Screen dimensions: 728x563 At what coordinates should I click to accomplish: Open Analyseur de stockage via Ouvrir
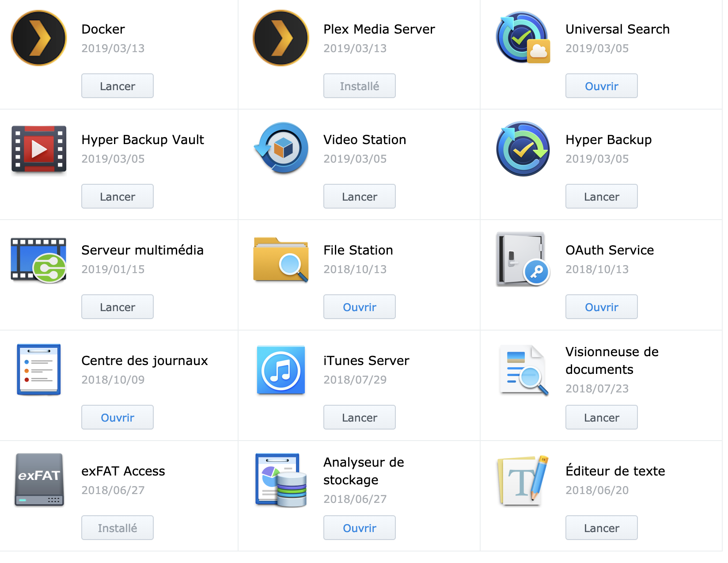[360, 528]
